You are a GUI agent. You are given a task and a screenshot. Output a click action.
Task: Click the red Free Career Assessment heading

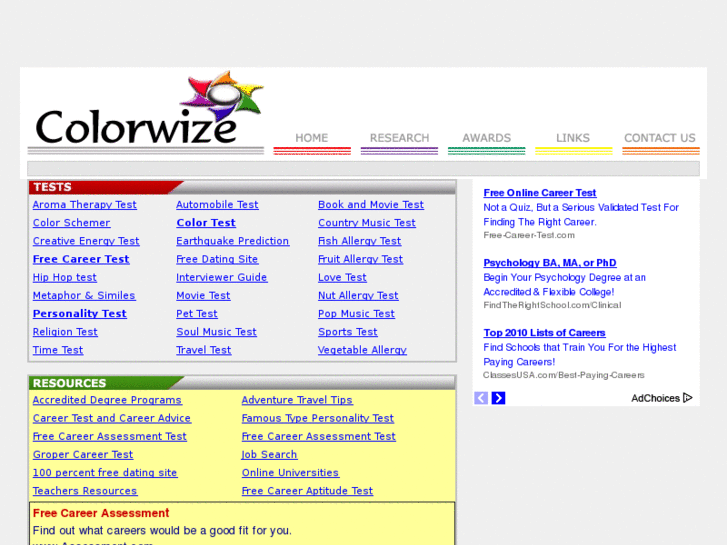pyautogui.click(x=101, y=513)
